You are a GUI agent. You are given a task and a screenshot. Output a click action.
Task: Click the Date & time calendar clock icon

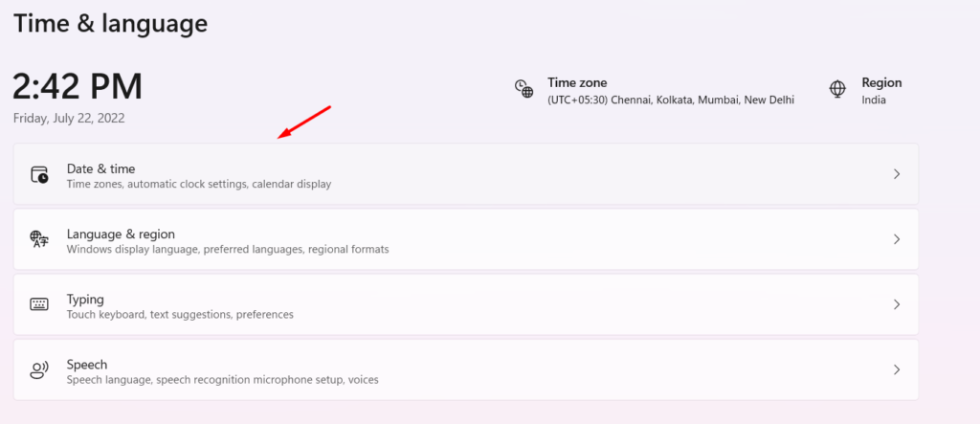(x=39, y=174)
